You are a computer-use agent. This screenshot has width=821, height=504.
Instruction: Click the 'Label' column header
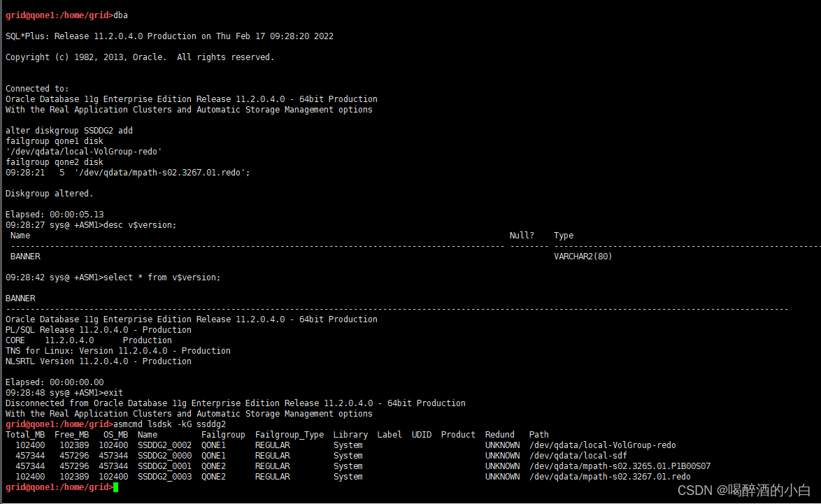click(x=389, y=434)
